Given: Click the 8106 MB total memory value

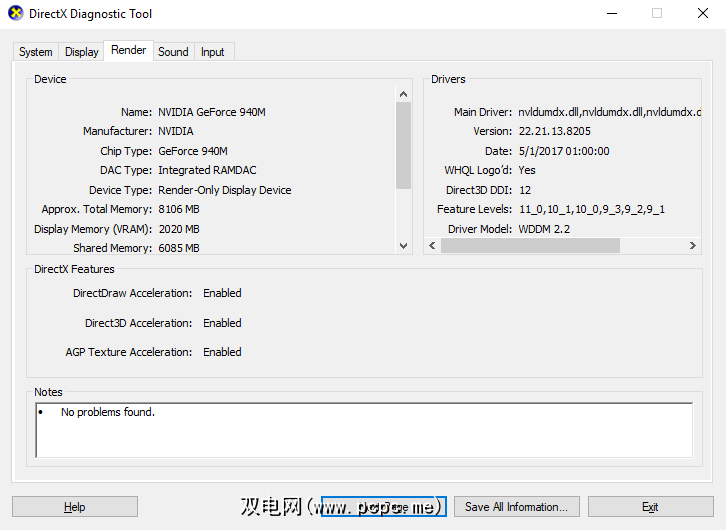Looking at the screenshot, I should click(x=179, y=209).
